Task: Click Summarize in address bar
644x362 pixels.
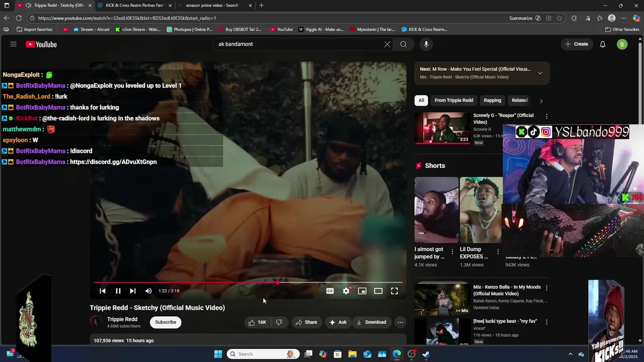Action: point(521,18)
